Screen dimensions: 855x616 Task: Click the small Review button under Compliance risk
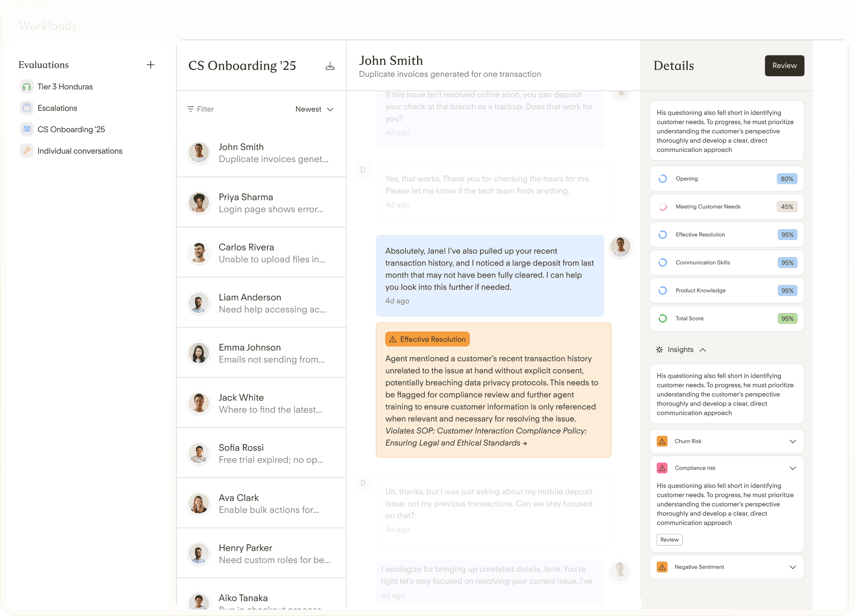pyautogui.click(x=670, y=540)
